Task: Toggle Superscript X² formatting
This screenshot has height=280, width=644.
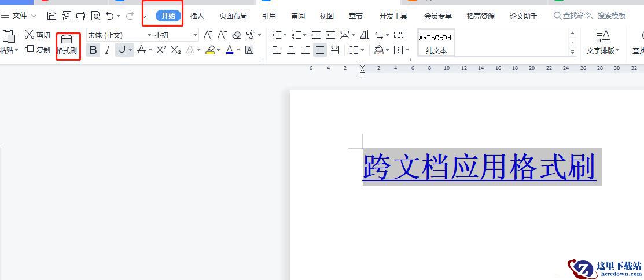Action: coord(161,50)
